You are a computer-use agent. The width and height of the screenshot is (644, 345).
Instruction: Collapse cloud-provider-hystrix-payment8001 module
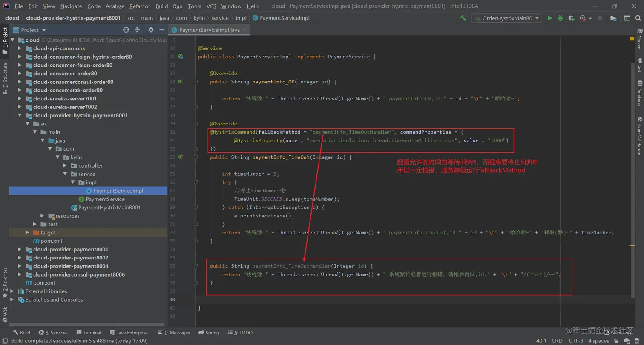pyautogui.click(x=20, y=115)
